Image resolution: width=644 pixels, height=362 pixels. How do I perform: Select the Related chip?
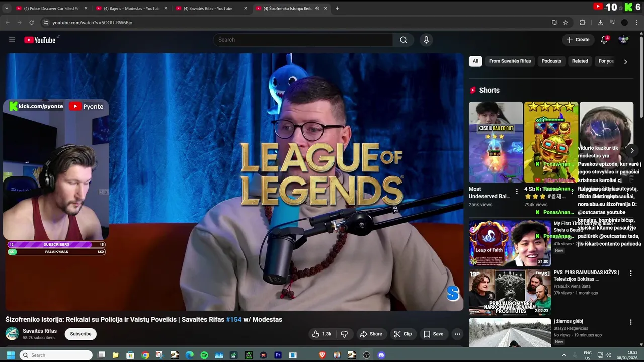pos(580,61)
